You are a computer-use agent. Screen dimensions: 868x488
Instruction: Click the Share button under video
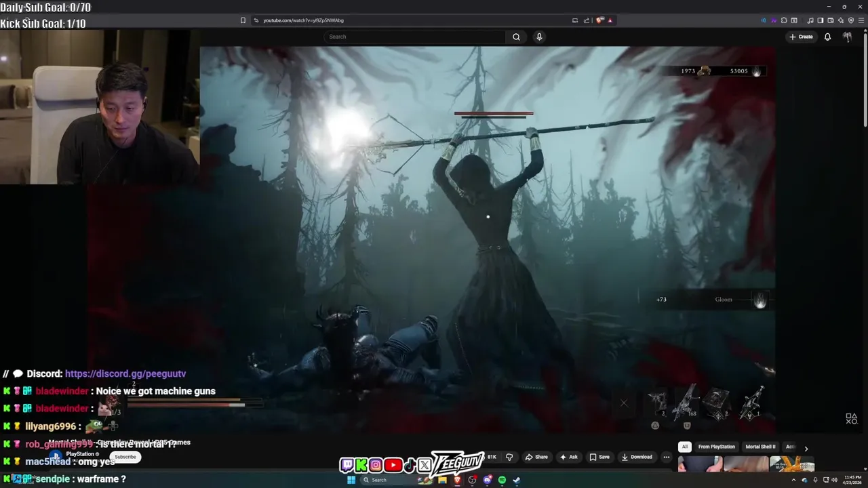(x=536, y=457)
